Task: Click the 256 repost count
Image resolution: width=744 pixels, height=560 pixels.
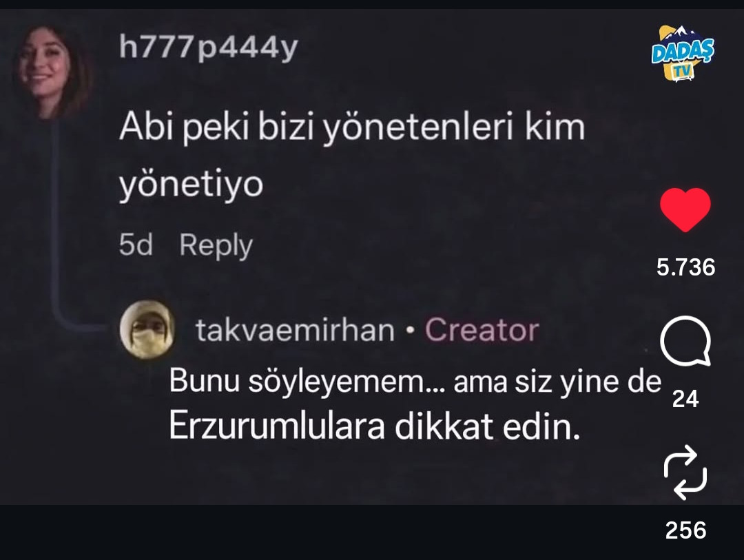Action: [685, 530]
